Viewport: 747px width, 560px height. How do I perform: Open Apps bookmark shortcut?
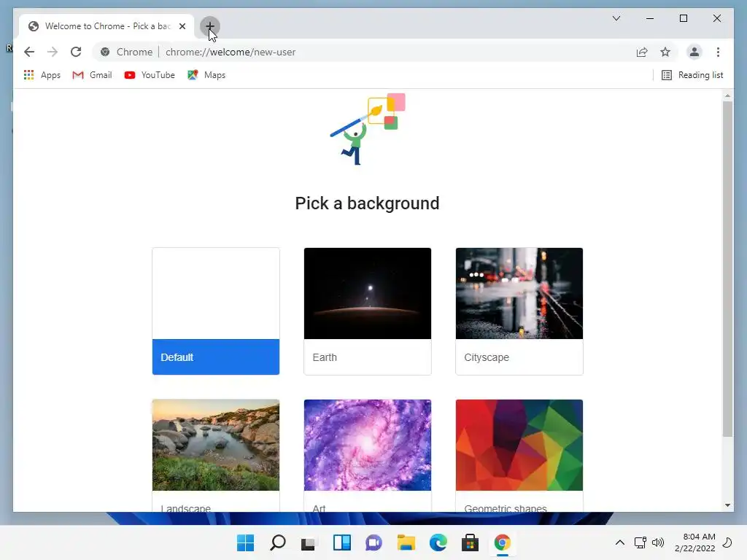tap(42, 75)
